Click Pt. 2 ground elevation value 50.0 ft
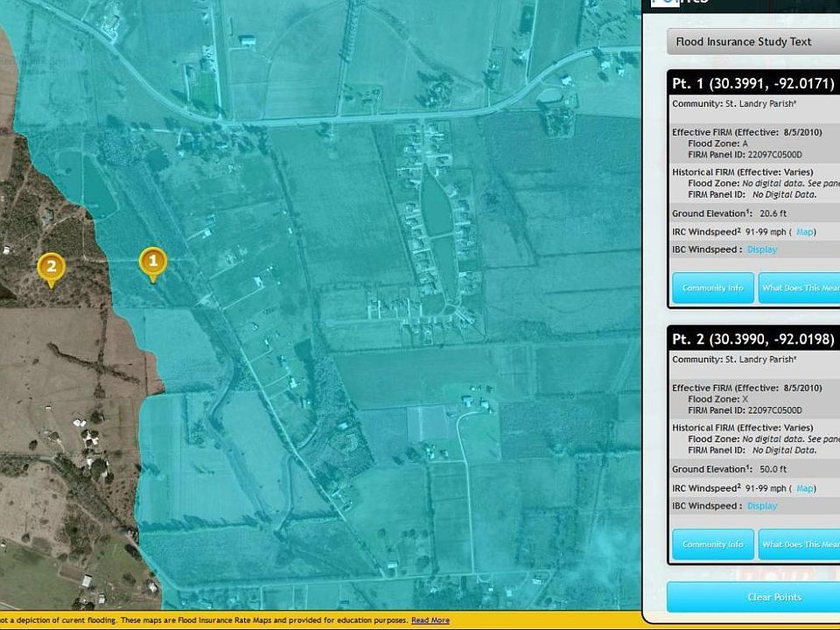 [773, 469]
